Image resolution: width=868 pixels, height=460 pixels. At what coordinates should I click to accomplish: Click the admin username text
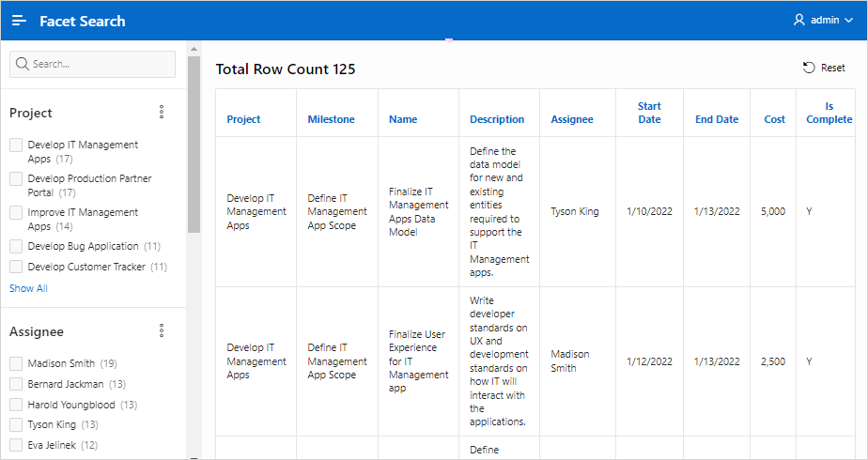point(825,20)
